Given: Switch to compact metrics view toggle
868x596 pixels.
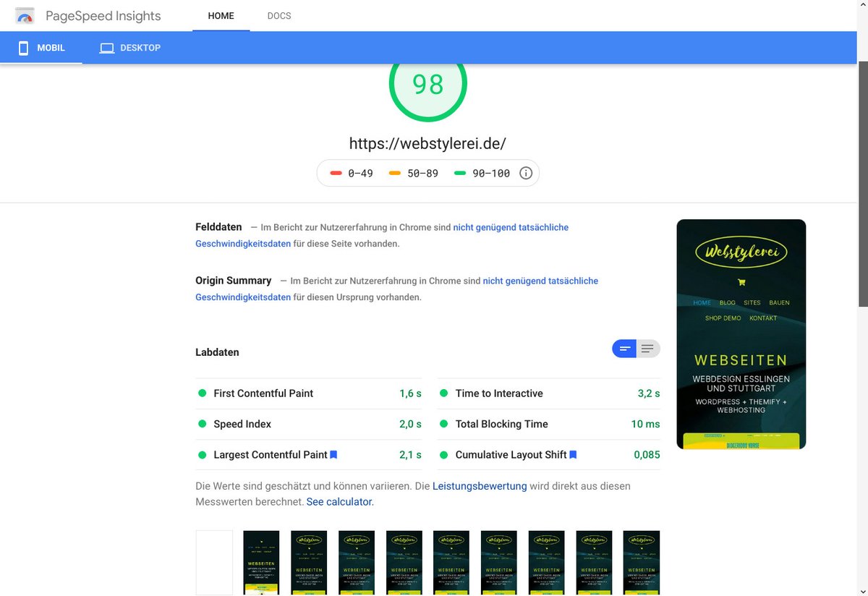Looking at the screenshot, I should click(x=624, y=349).
